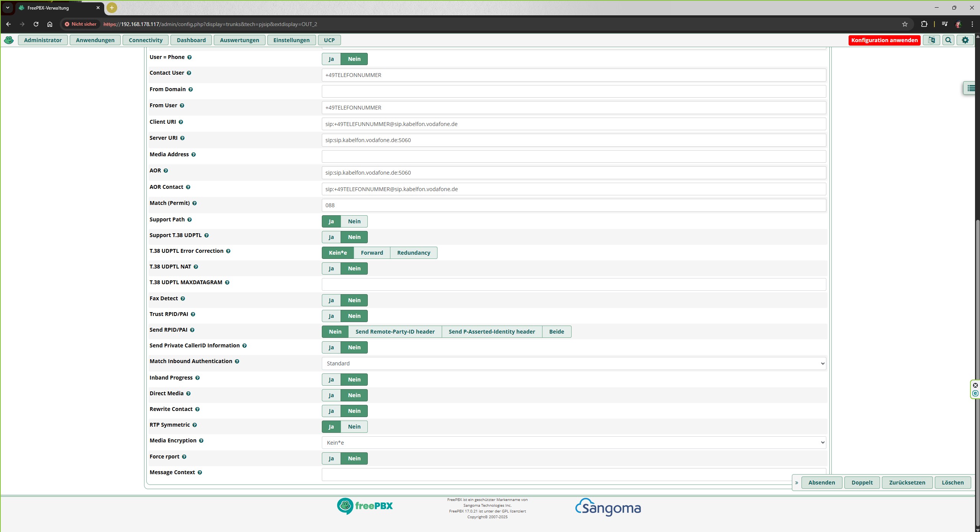Enable Fax Detect by selecting Ja
Screen dimensions: 980x532
pos(331,300)
